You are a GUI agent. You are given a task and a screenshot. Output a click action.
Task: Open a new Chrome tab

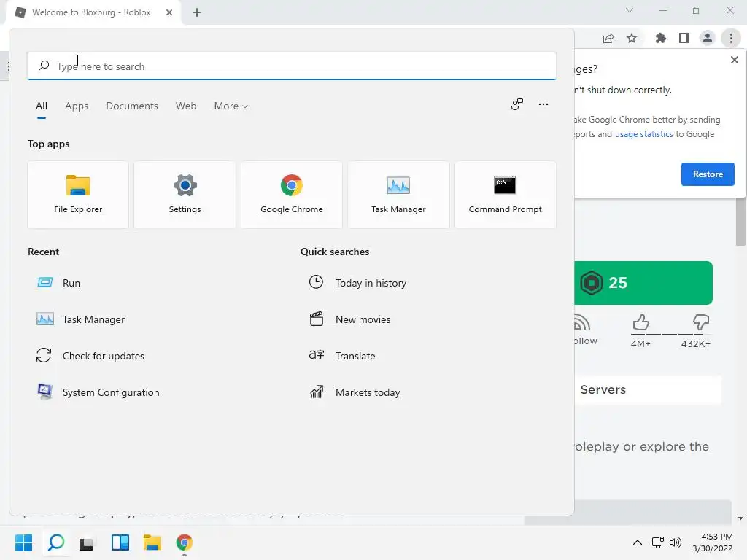tap(197, 13)
